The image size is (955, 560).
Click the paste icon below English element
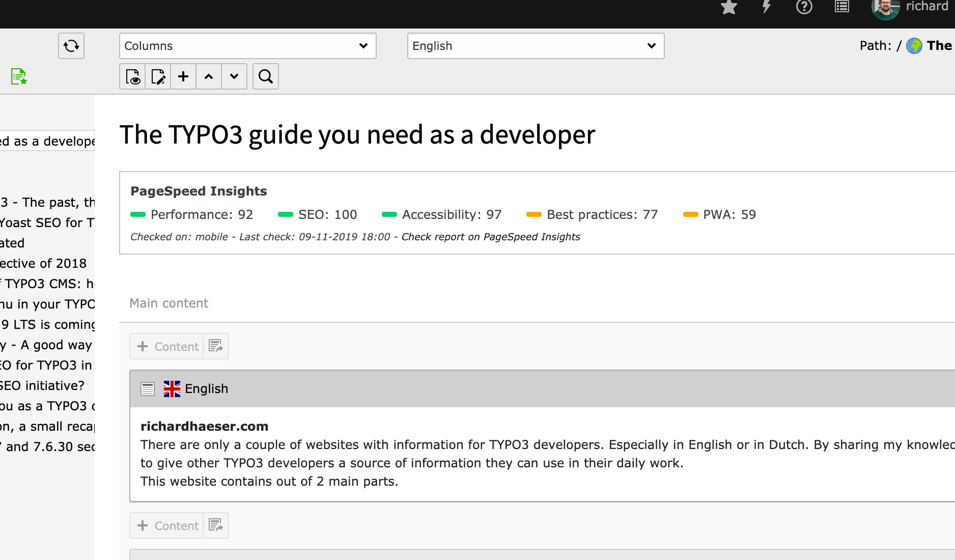pyautogui.click(x=216, y=525)
